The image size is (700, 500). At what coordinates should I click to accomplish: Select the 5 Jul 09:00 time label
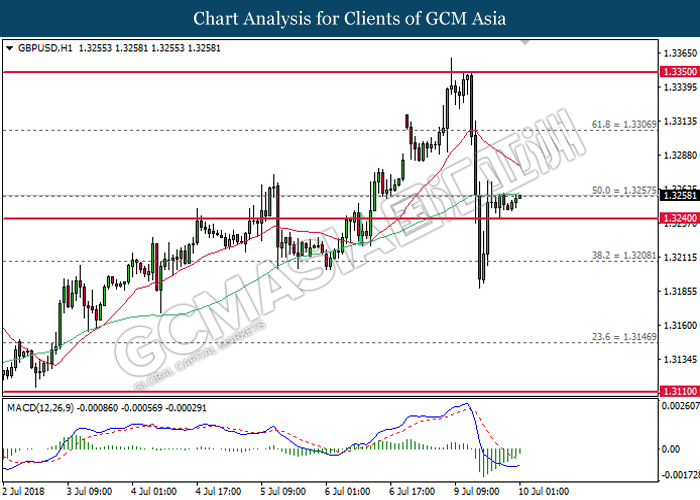click(x=283, y=492)
